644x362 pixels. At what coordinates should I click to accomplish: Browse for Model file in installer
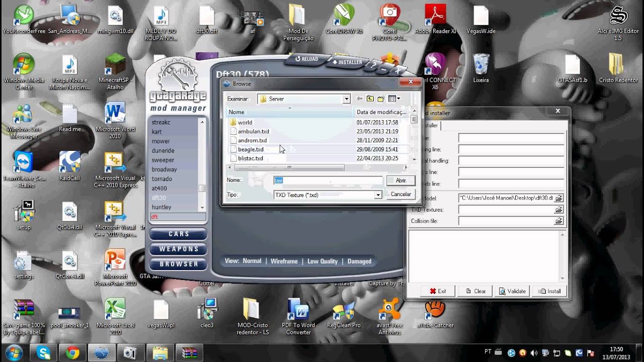558,198
